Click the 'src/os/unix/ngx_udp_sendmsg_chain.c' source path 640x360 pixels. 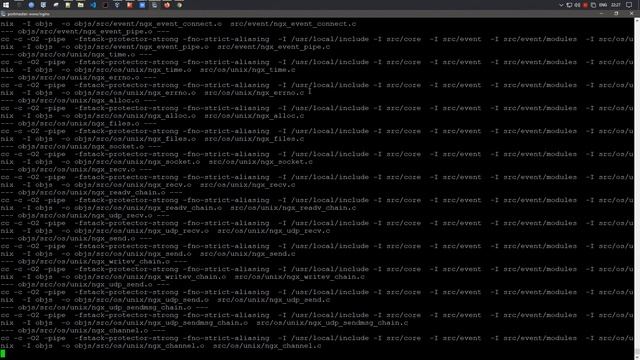pyautogui.click(x=332, y=323)
